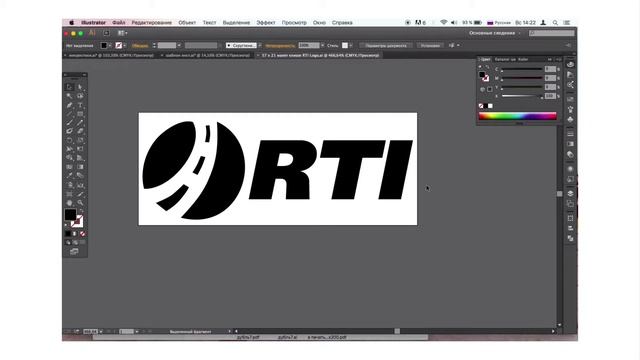Select the Paintbrush tool

click(69, 122)
